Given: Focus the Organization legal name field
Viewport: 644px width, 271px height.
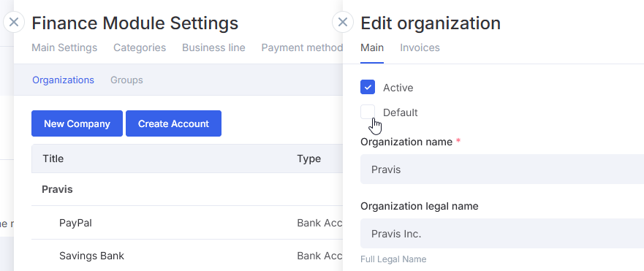Looking at the screenshot, I should (502, 234).
